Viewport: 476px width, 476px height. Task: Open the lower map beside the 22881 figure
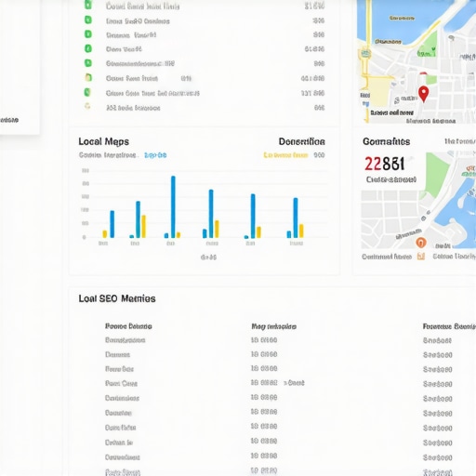point(418,200)
